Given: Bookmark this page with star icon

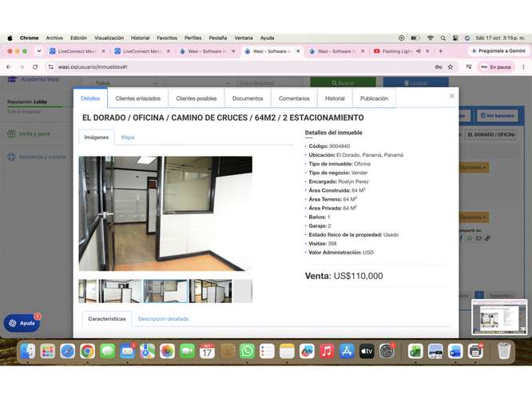Looking at the screenshot, I should (x=451, y=67).
